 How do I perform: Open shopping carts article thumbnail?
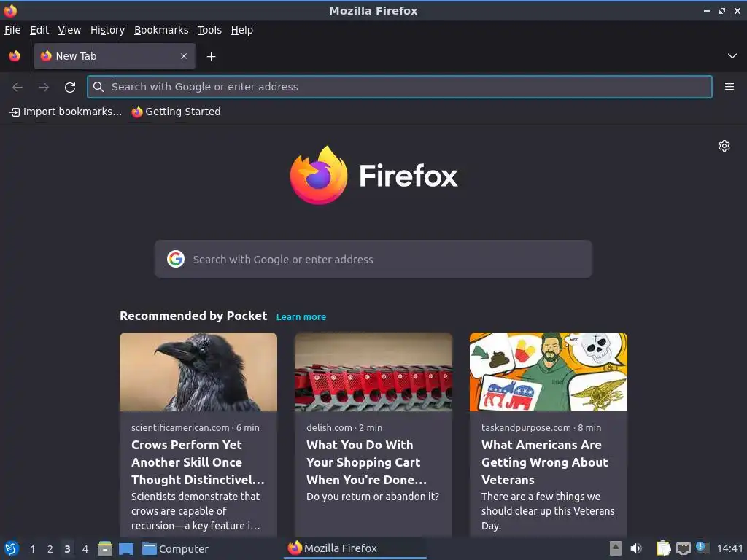coord(373,372)
